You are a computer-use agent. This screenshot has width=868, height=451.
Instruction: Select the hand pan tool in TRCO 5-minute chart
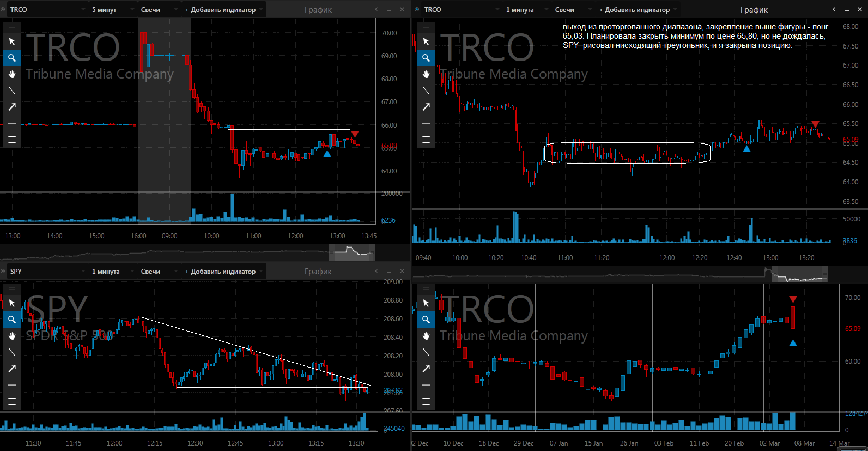coord(12,74)
